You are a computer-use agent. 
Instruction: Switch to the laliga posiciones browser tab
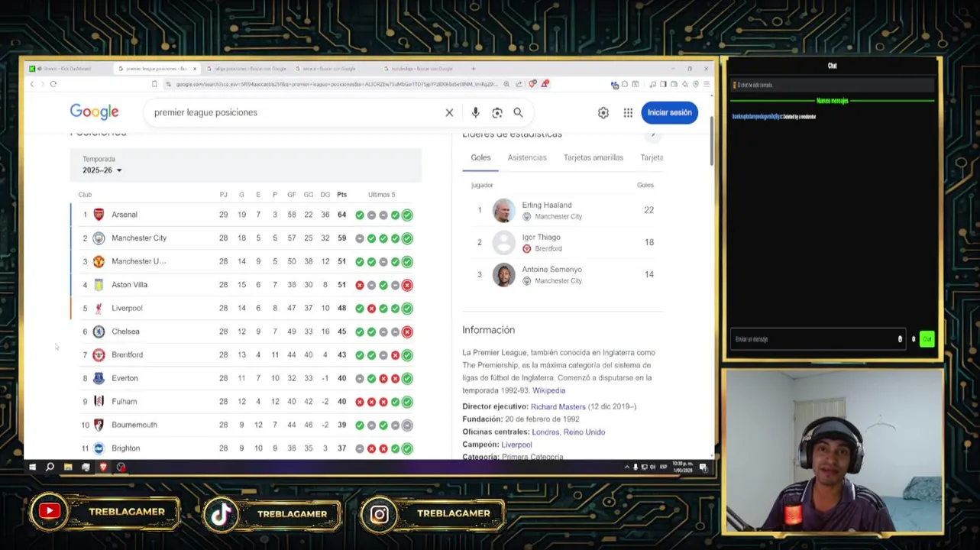tap(246, 69)
